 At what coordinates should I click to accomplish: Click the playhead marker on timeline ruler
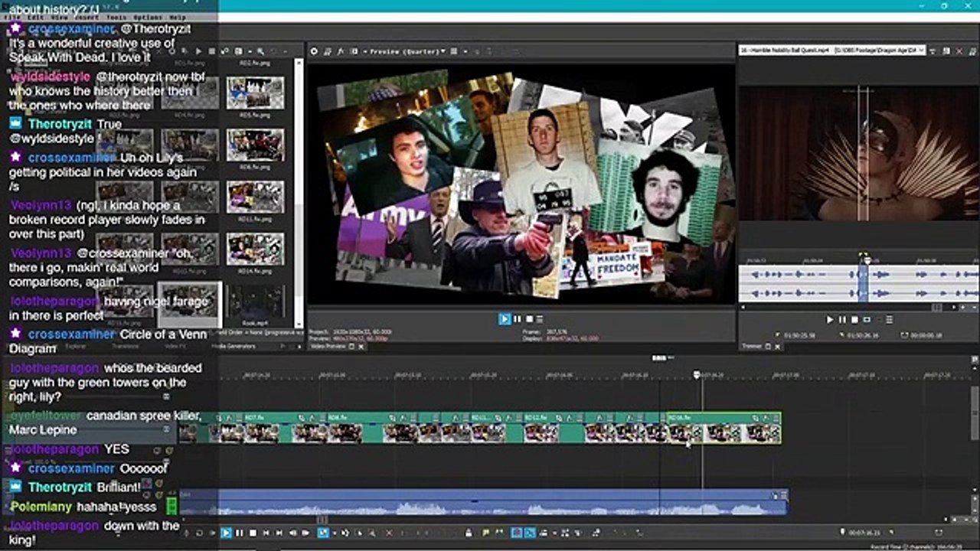(697, 375)
